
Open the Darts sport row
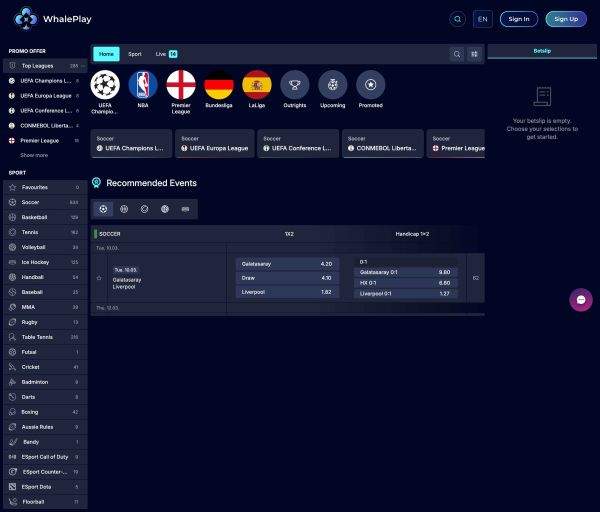[45, 397]
